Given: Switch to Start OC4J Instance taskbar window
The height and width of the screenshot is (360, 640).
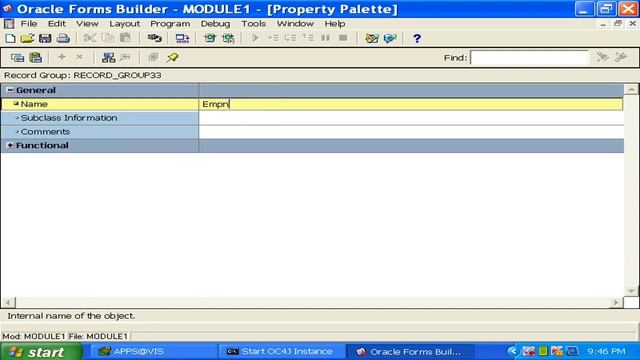Looking at the screenshot, I should tap(282, 351).
